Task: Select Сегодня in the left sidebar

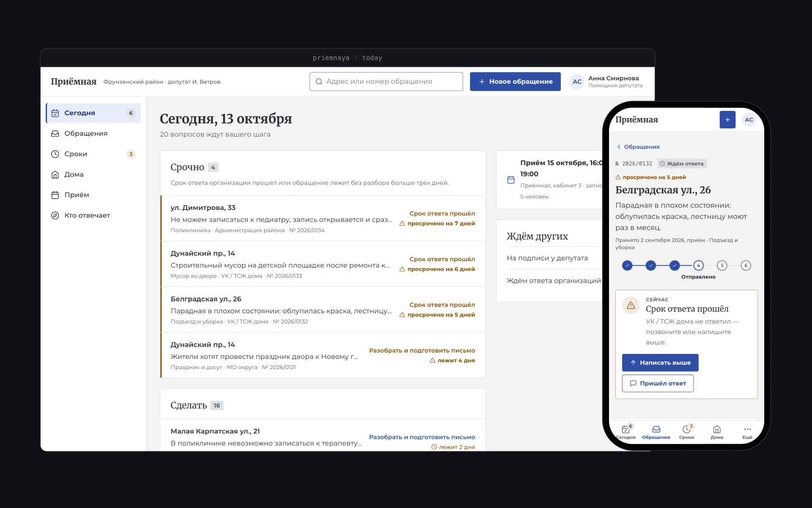Action: (x=93, y=113)
